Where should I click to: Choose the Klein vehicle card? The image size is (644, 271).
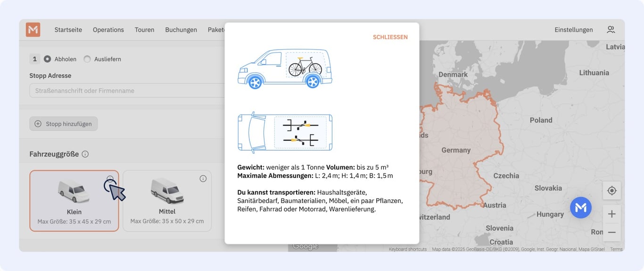click(x=74, y=201)
